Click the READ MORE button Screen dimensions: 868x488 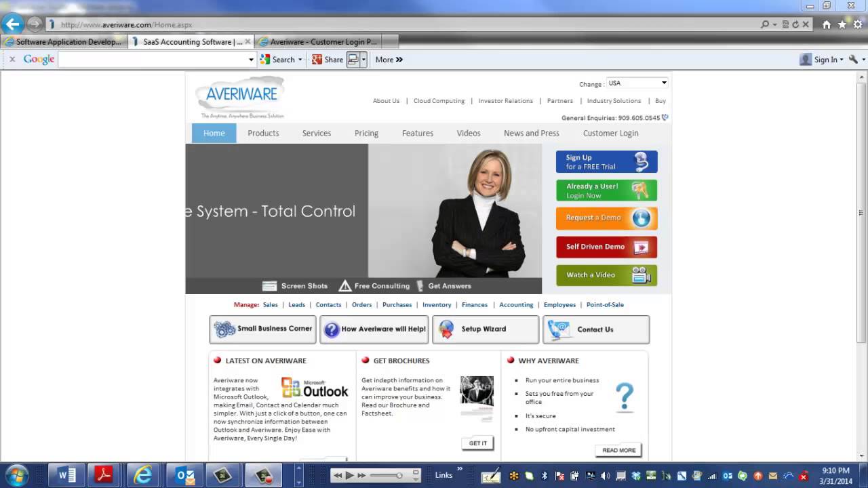[618, 450]
